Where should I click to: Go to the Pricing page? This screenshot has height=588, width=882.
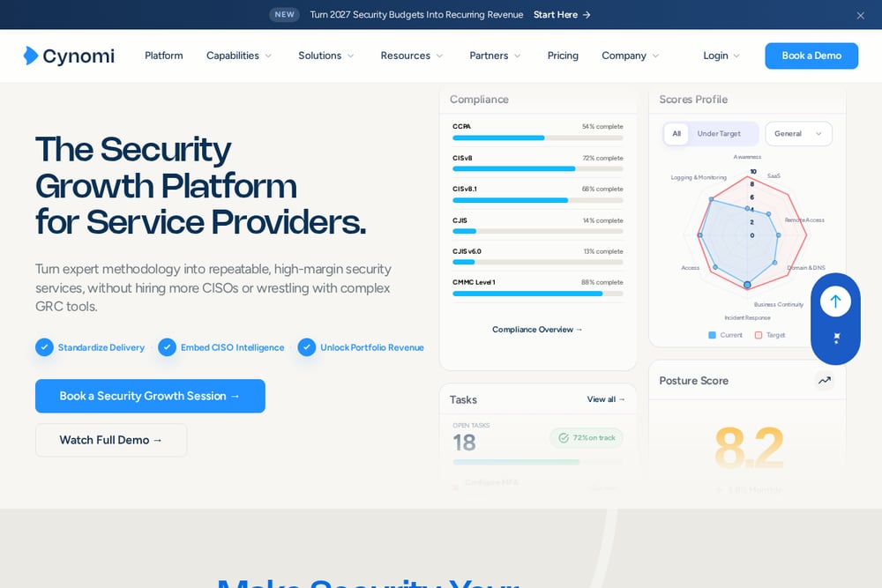point(563,56)
